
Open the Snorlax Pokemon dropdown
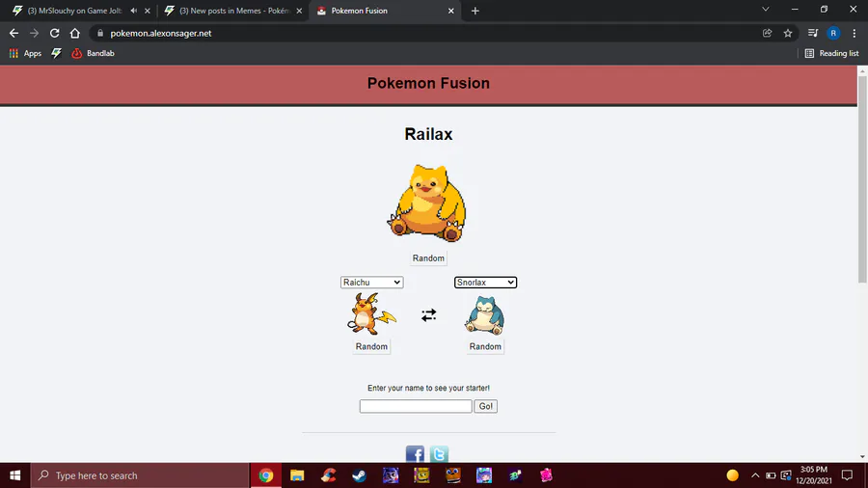485,283
